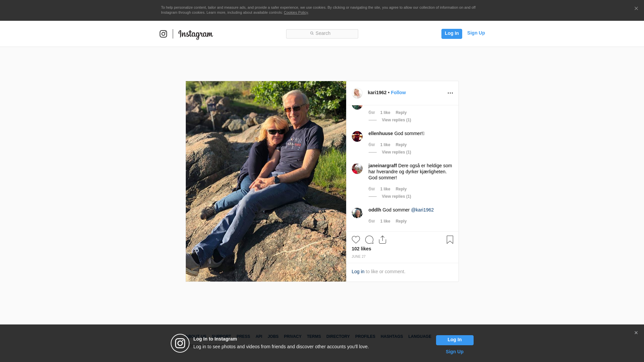Open TERMS footer link
The height and width of the screenshot is (362, 644).
point(314,337)
